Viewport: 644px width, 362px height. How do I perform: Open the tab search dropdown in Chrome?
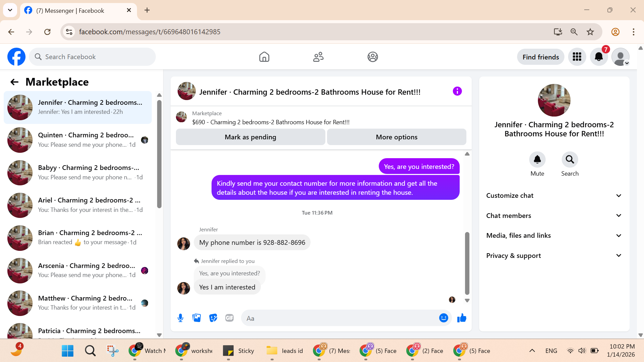[10, 10]
